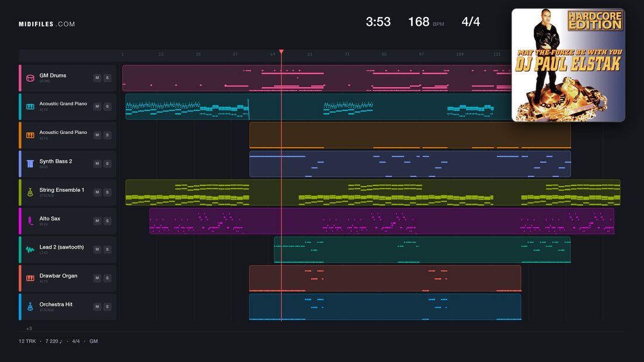The image size is (644, 362).
Task: Solo the orange Acoustic Grand Piano track
Action: (107, 135)
